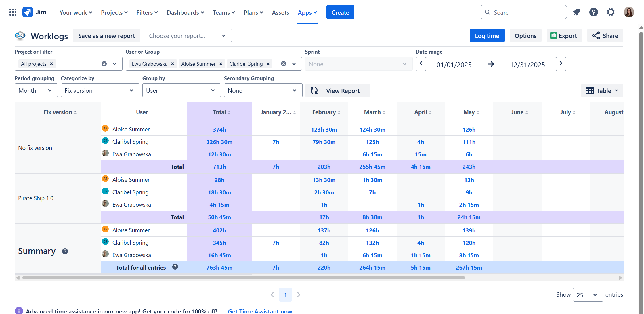The image size is (644, 314).
Task: Open the Table view dropdown
Action: 602,91
